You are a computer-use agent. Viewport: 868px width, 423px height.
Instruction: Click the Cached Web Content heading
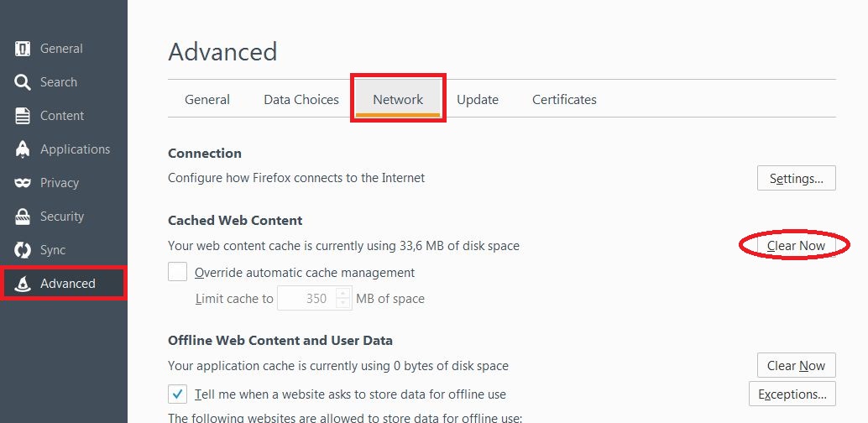point(235,221)
